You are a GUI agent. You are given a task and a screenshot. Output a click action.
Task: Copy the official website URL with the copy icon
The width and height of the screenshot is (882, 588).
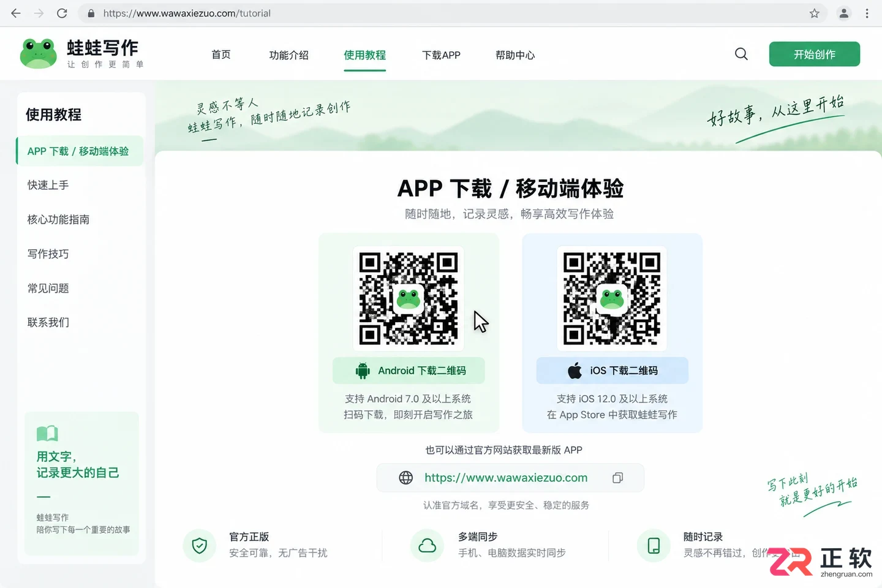pos(617,478)
